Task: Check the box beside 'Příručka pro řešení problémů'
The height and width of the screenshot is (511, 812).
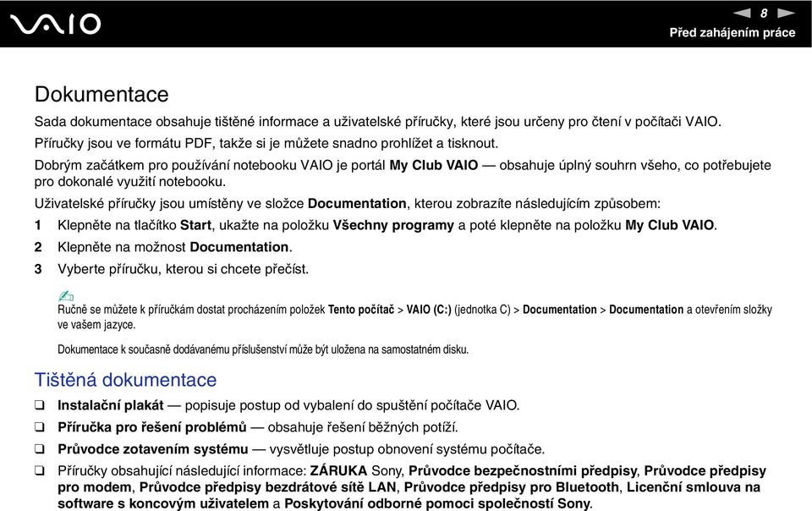Action: click(40, 427)
